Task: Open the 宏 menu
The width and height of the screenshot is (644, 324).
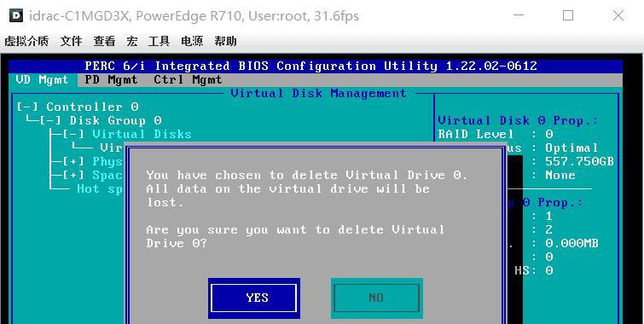Action: (x=132, y=41)
